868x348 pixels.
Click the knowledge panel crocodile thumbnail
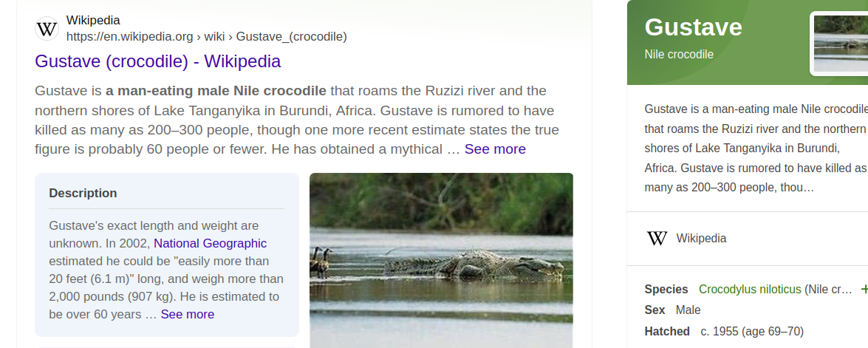[x=840, y=43]
